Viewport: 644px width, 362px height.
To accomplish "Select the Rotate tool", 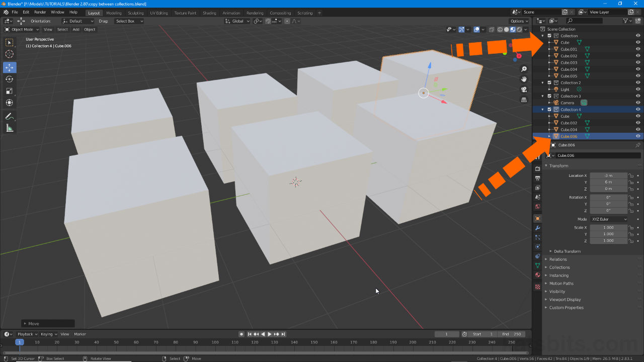I will (x=10, y=79).
